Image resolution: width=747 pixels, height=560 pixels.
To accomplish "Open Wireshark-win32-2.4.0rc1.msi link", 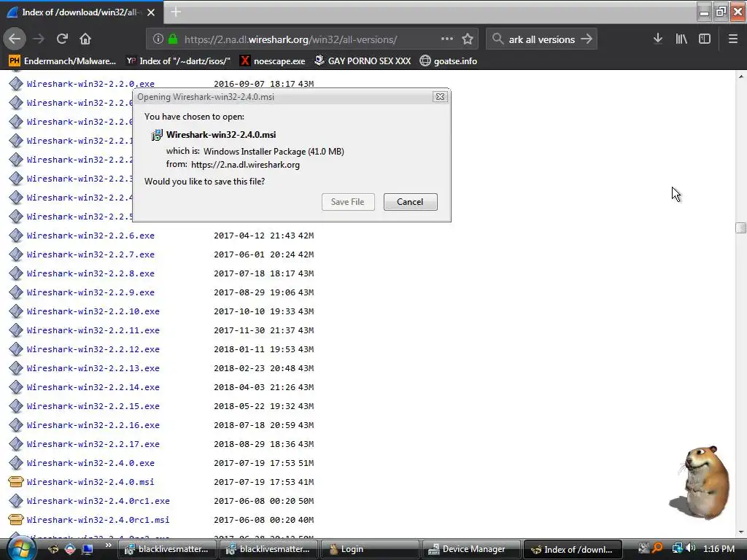I will (x=98, y=521).
